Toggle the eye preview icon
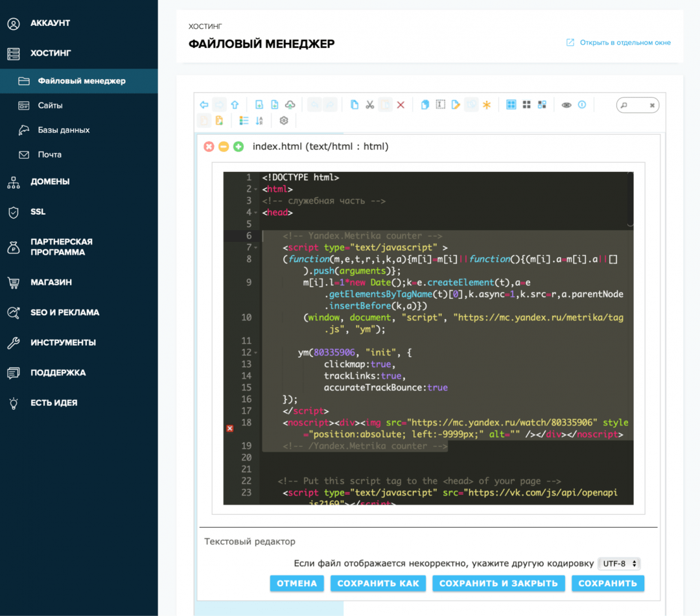The image size is (700, 616). [x=566, y=104]
